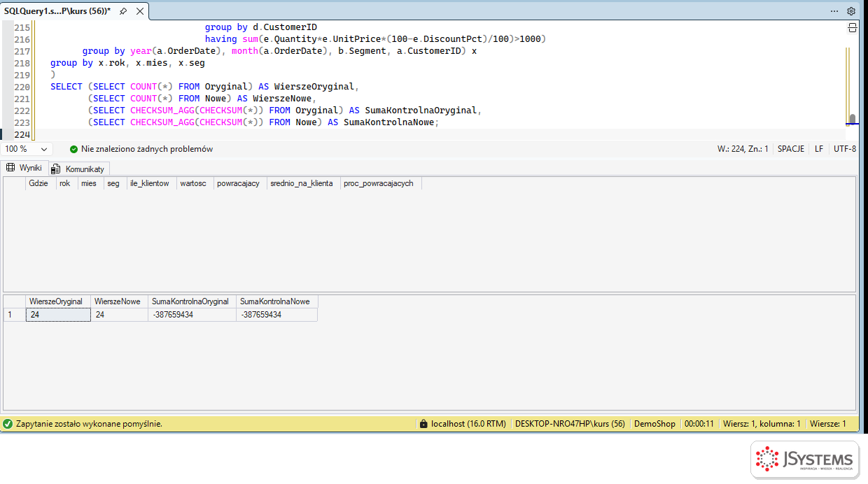Click the LF line ending indicator
The width and height of the screenshot is (868, 484).
pyautogui.click(x=819, y=149)
